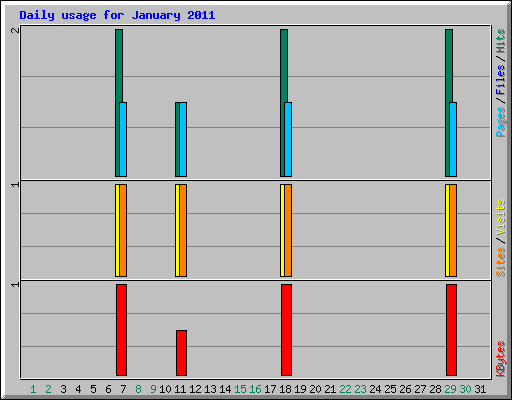Click day "21" on the date axis
The width and height of the screenshot is (512, 400).
pos(330,389)
